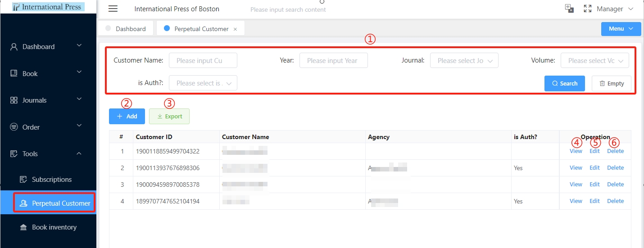Click the hamburger menu collapse icon
The height and width of the screenshot is (248, 644).
(113, 9)
